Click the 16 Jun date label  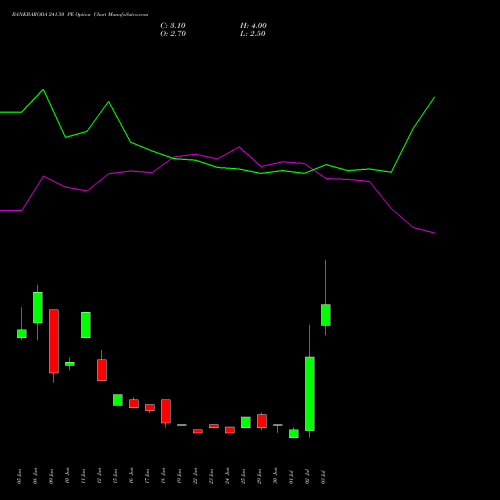132,476
